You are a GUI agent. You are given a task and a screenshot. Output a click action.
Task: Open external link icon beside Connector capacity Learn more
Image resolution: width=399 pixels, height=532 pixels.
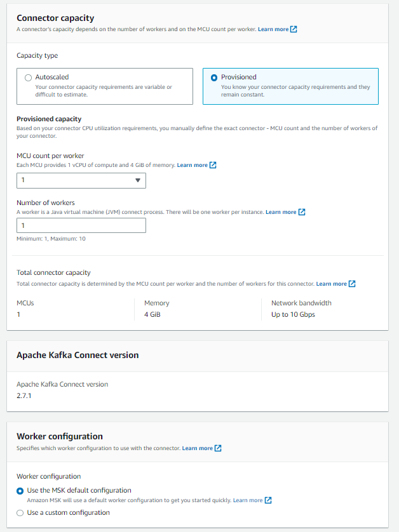(294, 29)
